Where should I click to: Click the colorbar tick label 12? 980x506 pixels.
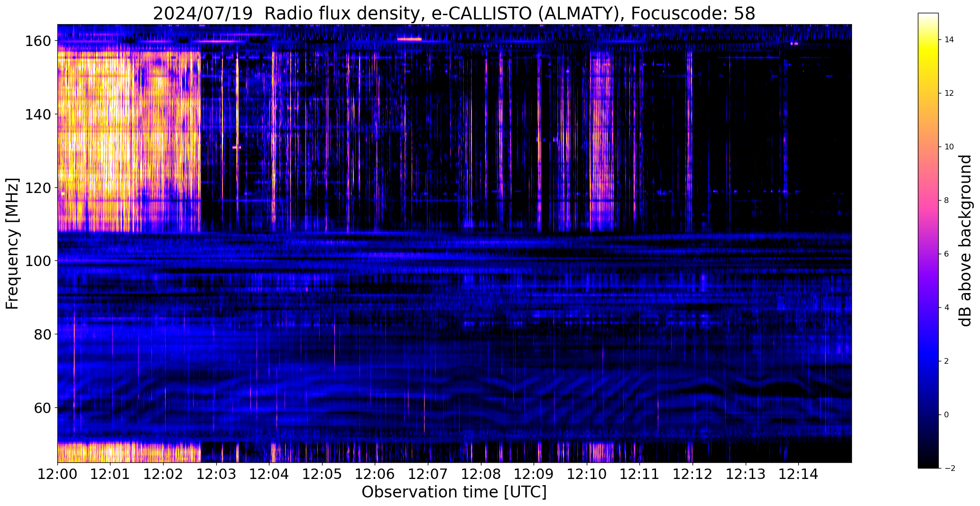click(949, 93)
